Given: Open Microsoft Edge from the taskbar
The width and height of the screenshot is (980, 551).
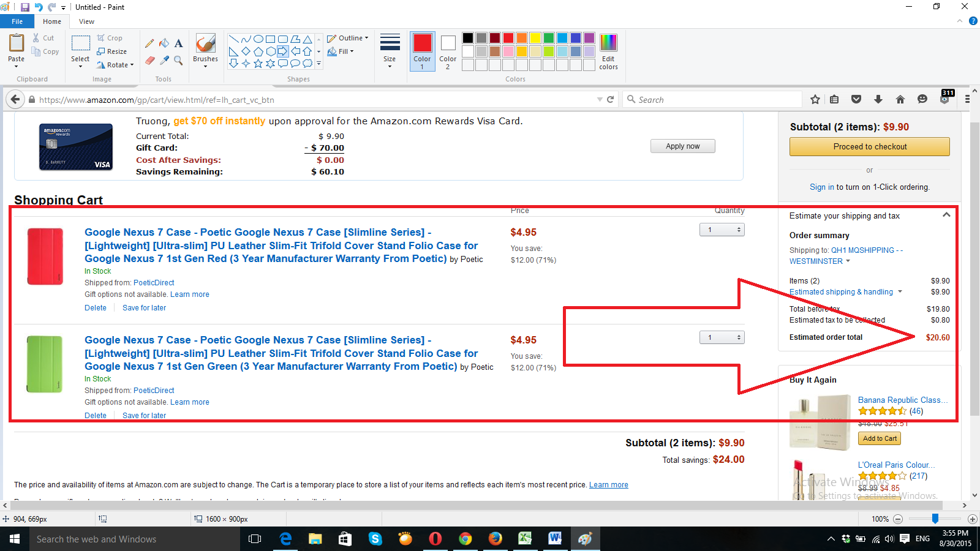Looking at the screenshot, I should pyautogui.click(x=285, y=539).
